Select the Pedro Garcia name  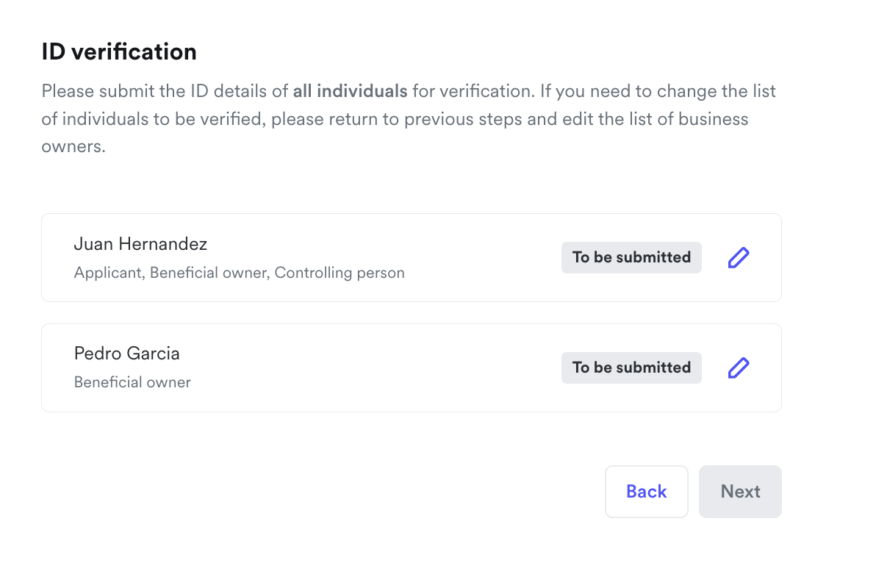coord(126,354)
